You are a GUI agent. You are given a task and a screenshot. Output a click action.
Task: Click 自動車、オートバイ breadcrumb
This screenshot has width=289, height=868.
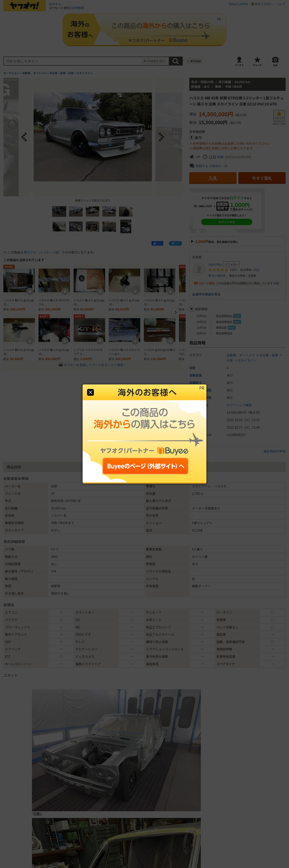34,73
